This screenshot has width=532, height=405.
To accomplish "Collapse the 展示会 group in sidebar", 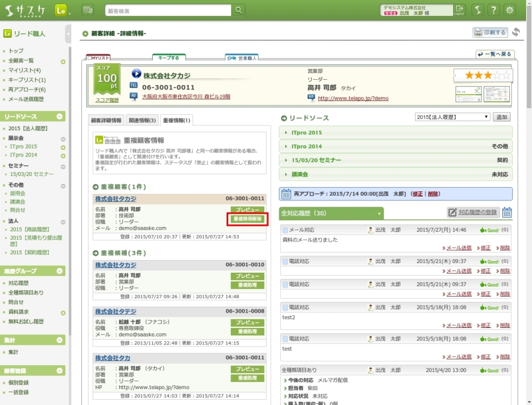I will tap(63, 138).
